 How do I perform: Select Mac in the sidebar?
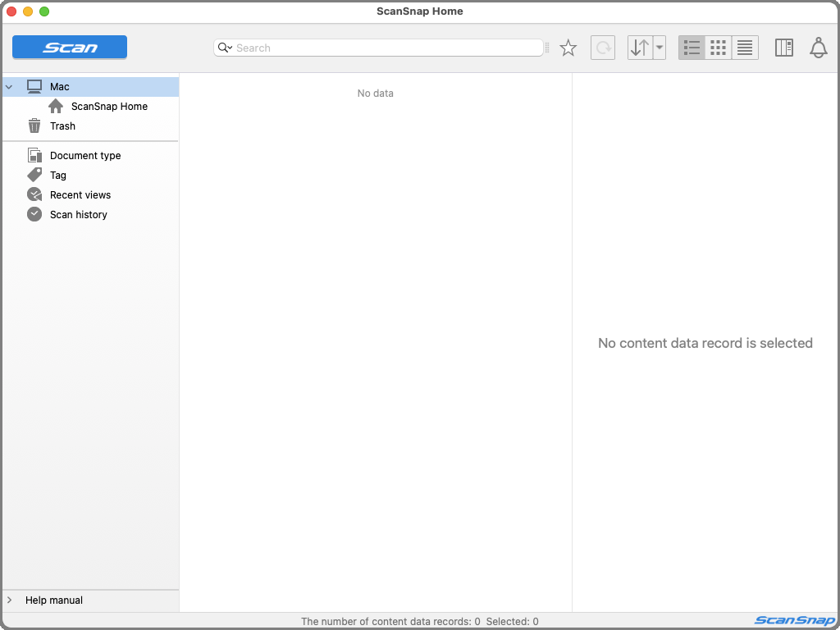tap(90, 87)
